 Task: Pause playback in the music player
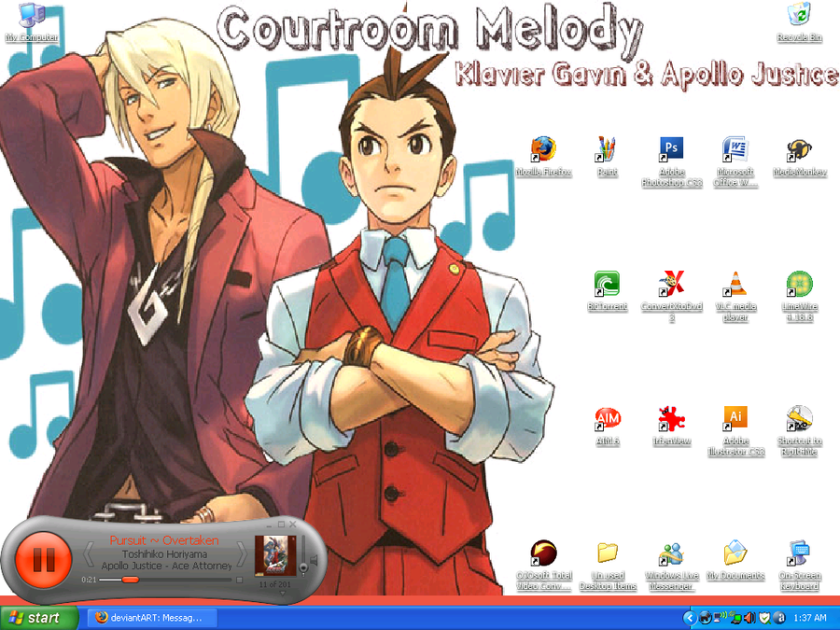[x=43, y=559]
